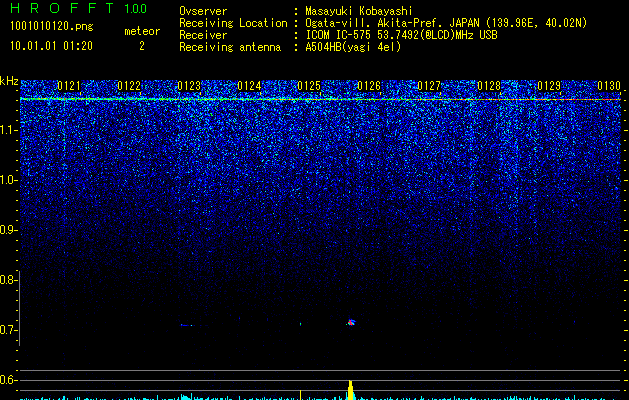
Task: Click the 1.0 kHz axis label
Action: click(x=8, y=180)
